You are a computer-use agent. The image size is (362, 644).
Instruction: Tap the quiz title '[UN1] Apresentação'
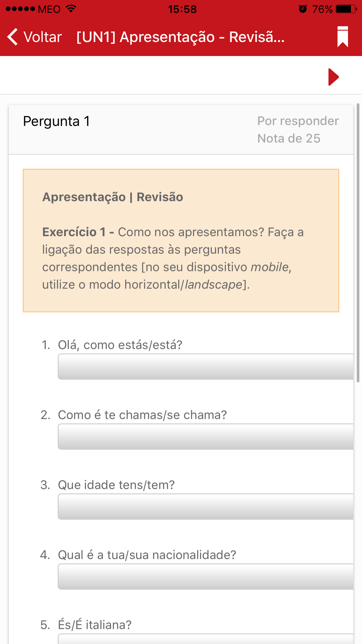pyautogui.click(x=179, y=37)
